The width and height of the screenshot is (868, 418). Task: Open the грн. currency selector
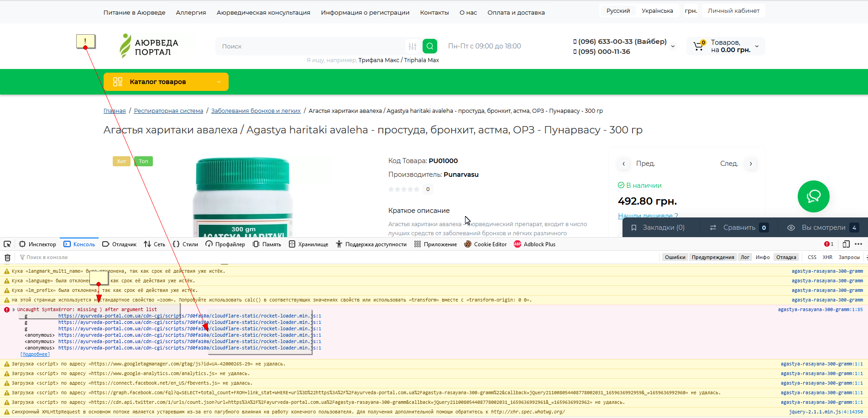tap(691, 11)
